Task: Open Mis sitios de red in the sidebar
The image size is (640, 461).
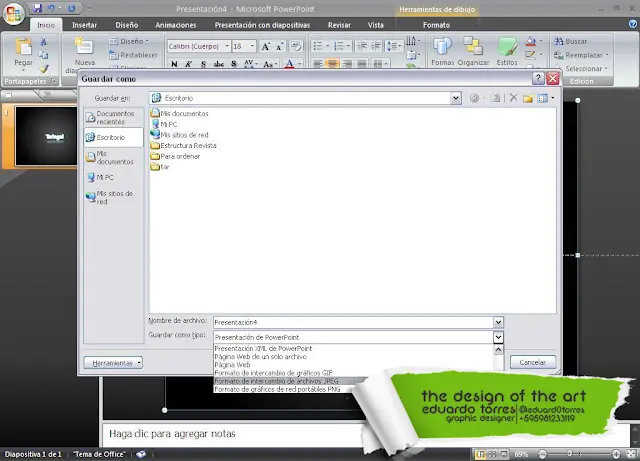Action: 113,197
